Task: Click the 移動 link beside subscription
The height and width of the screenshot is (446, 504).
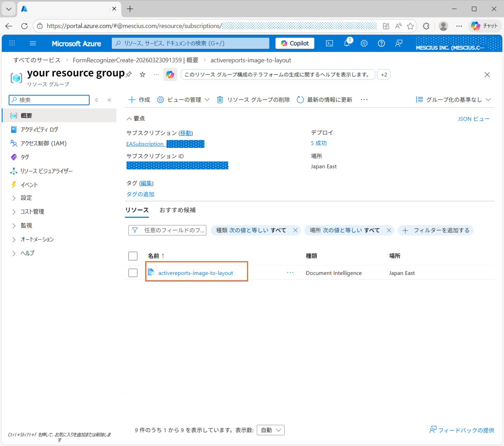Action: (186, 133)
